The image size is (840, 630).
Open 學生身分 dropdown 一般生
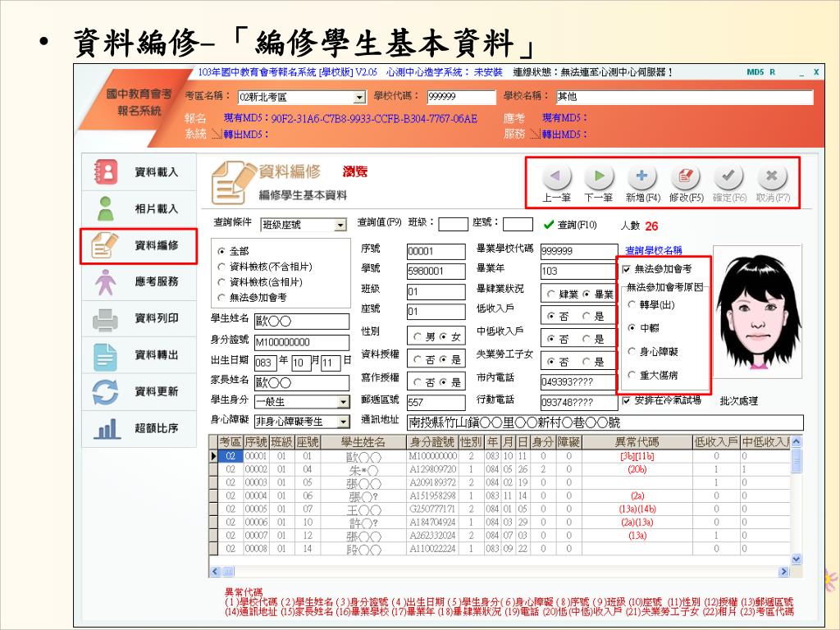(x=344, y=402)
